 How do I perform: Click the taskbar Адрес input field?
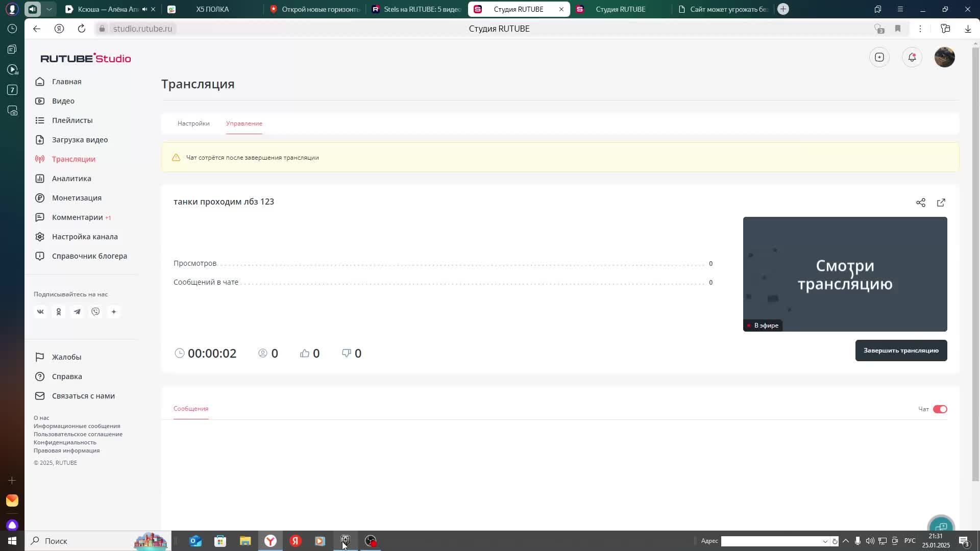(771, 541)
